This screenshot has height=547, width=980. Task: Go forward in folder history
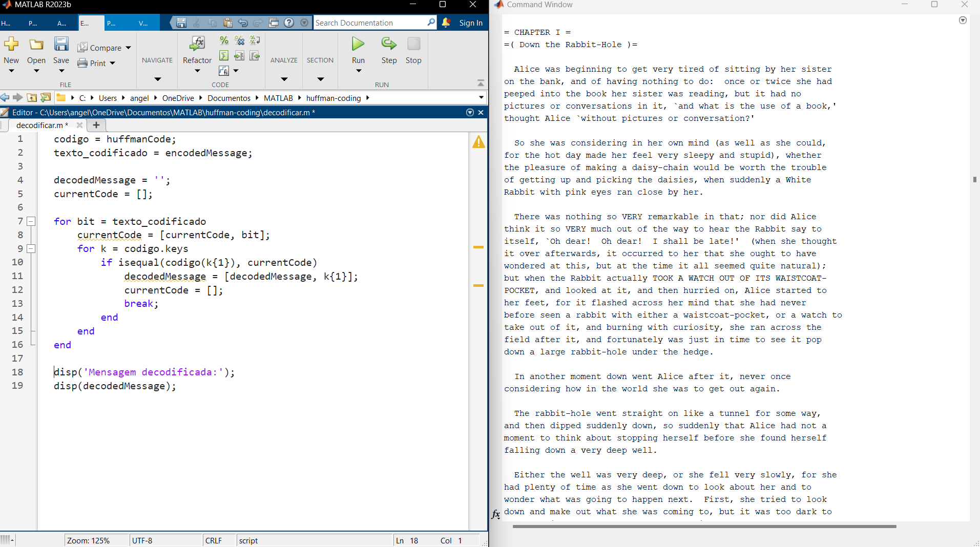18,97
